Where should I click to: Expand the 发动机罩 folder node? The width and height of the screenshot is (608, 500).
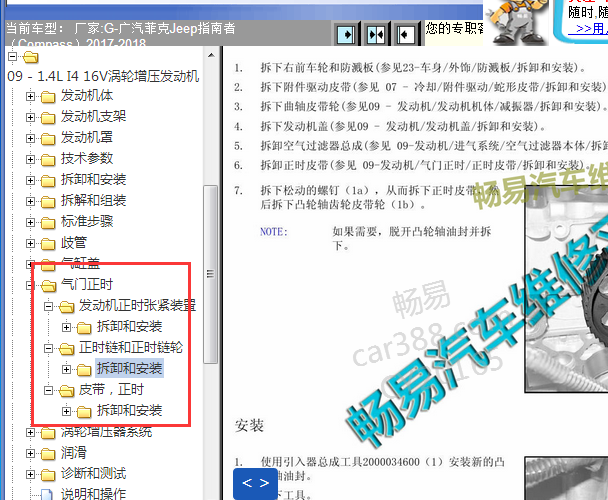(x=30, y=138)
